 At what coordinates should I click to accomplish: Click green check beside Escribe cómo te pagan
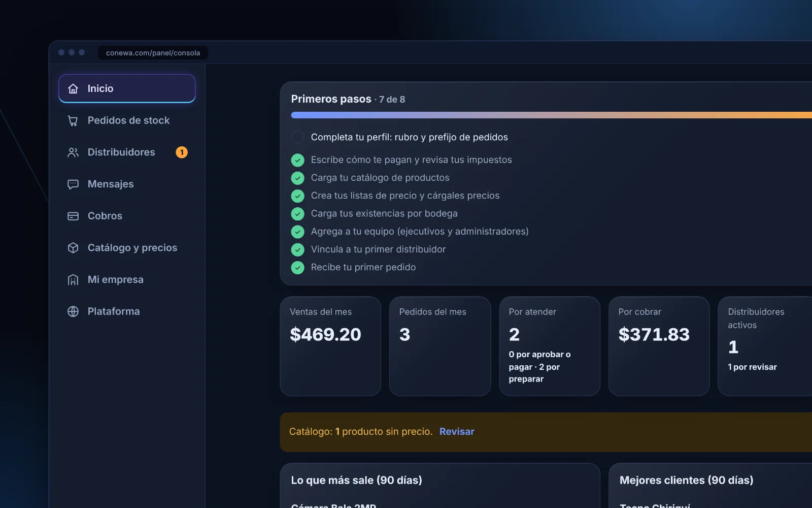tap(298, 160)
